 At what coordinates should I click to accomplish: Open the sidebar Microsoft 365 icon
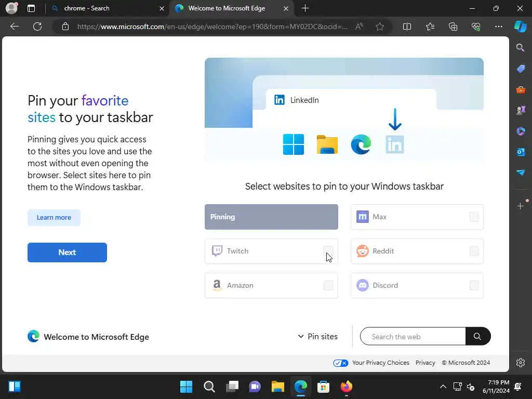(521, 131)
